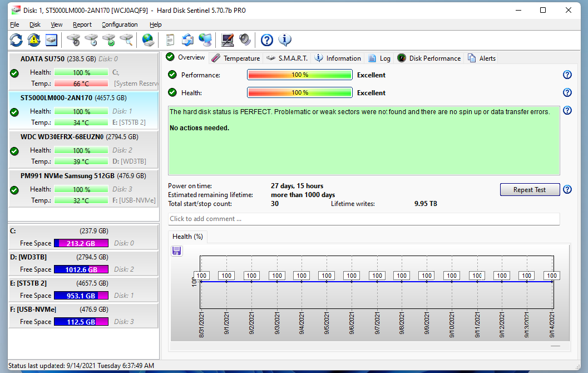Click the speaker sound toolbar icon

(x=245, y=40)
